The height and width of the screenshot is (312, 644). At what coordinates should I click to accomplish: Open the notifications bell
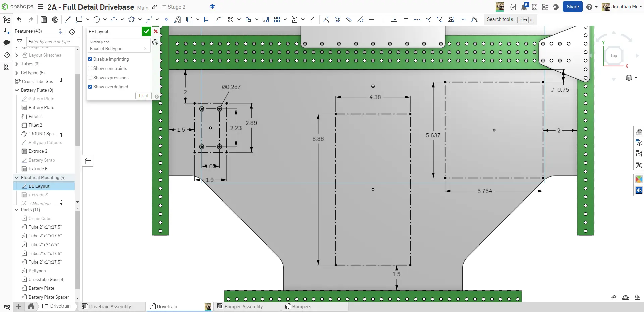point(524,7)
